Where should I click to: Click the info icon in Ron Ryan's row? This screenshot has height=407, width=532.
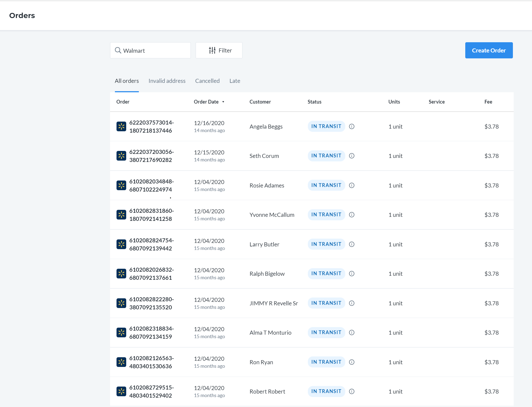(x=352, y=362)
